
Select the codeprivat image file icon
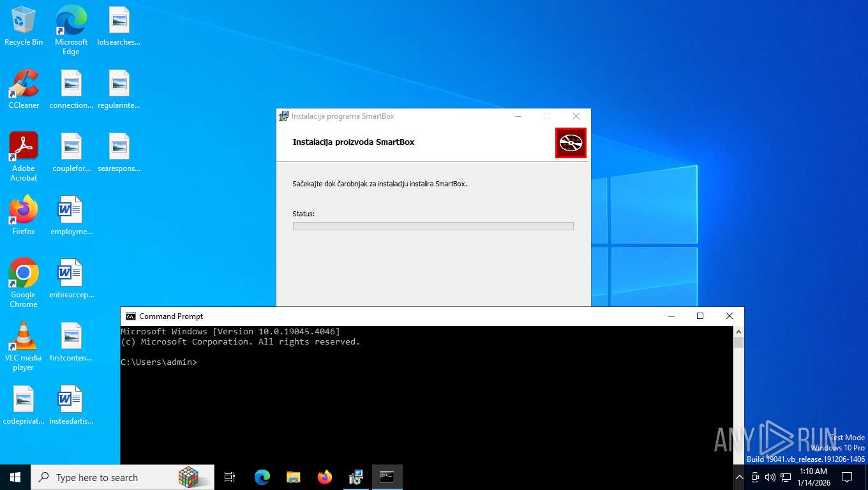click(24, 405)
